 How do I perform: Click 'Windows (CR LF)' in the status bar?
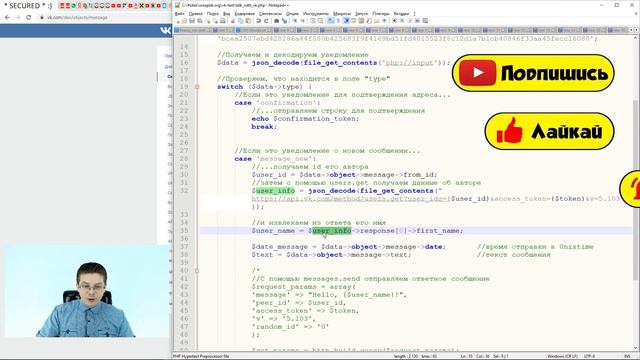(562, 356)
